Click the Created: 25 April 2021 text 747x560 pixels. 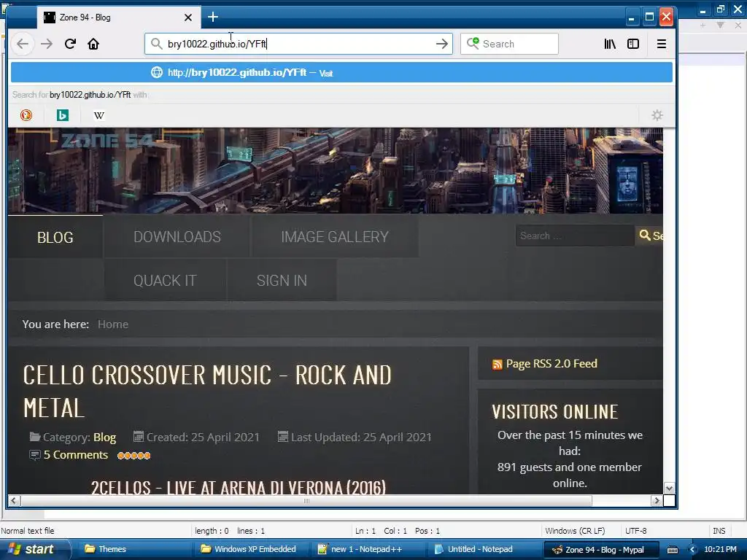[x=203, y=437]
